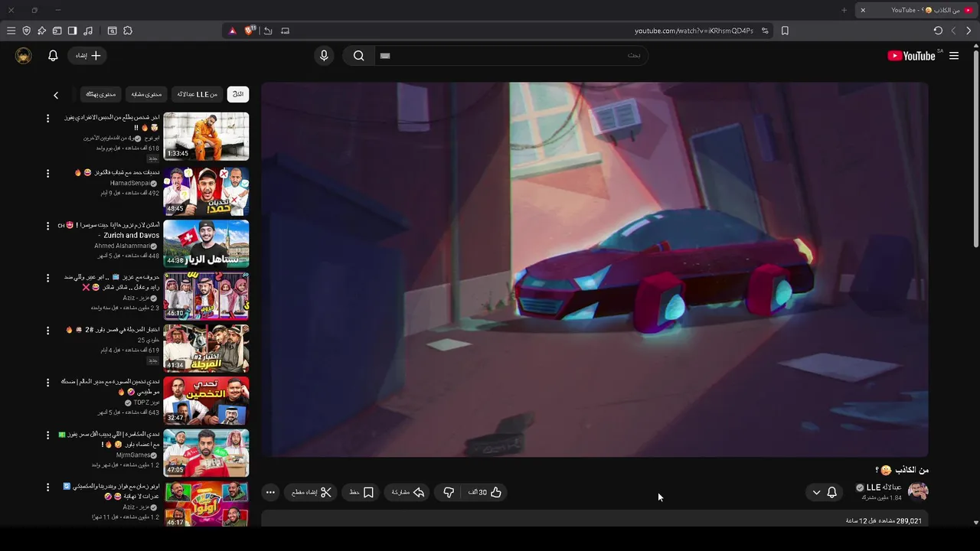Viewport: 980px width, 551px height.
Task: Select the محتوى يهمّك filter chip
Action: tap(100, 94)
